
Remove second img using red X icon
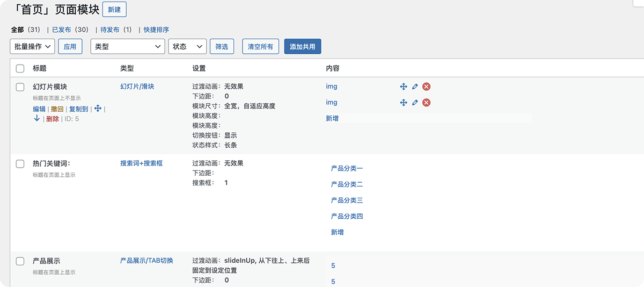pyautogui.click(x=426, y=103)
